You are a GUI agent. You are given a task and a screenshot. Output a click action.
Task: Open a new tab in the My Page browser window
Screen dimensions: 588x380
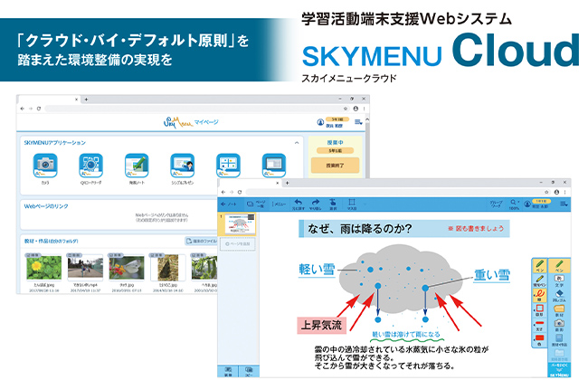click(x=86, y=100)
